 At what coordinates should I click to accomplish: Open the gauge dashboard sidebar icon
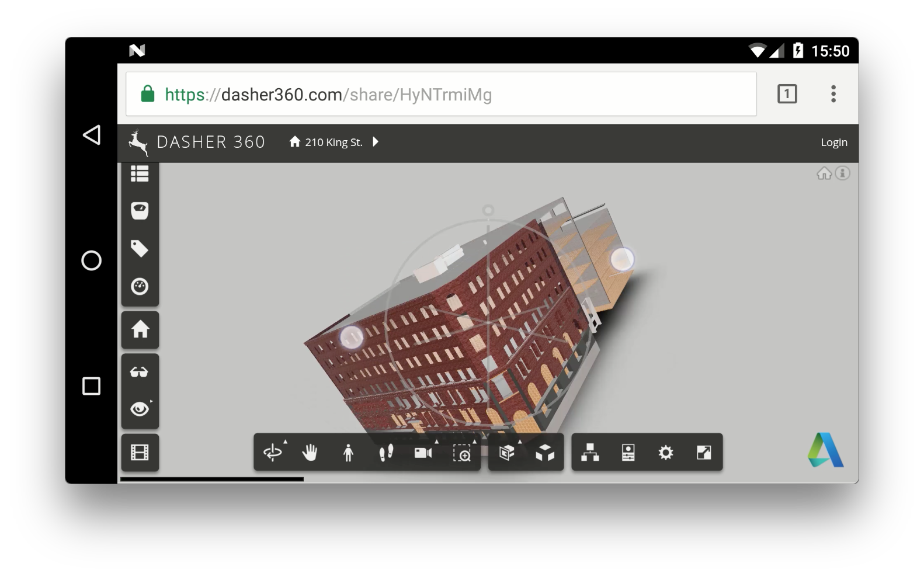pos(140,287)
